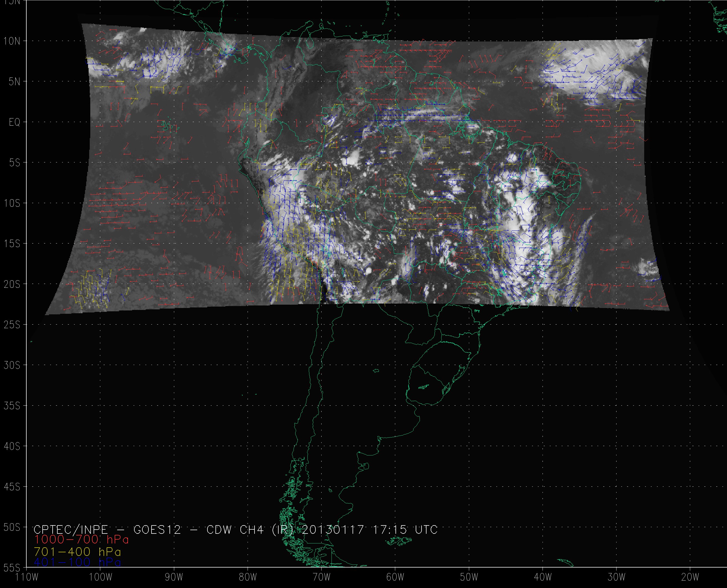The height and width of the screenshot is (588, 727).
Task: Click the 5N latitude axis label
Action: point(14,82)
